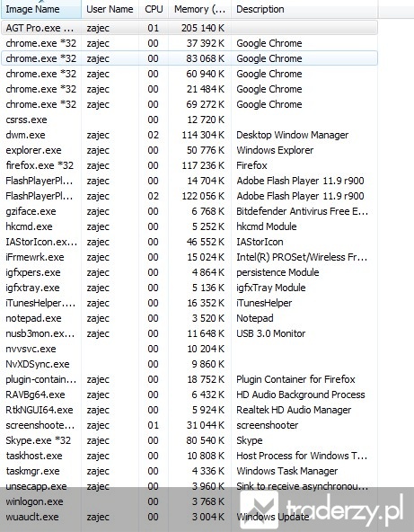Image resolution: width=414 pixels, height=532 pixels.
Task: Select the AGT Pro.exe process row
Action: (x=189, y=28)
